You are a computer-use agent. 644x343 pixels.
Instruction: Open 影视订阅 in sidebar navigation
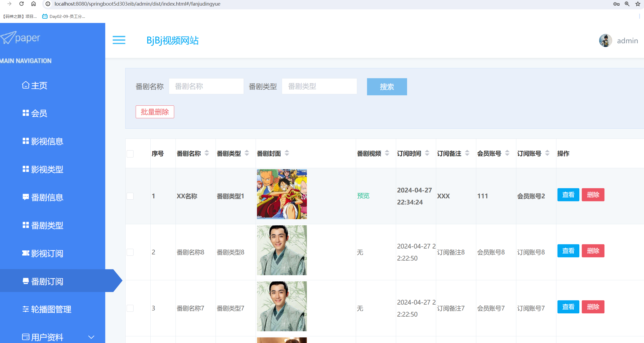pos(47,253)
